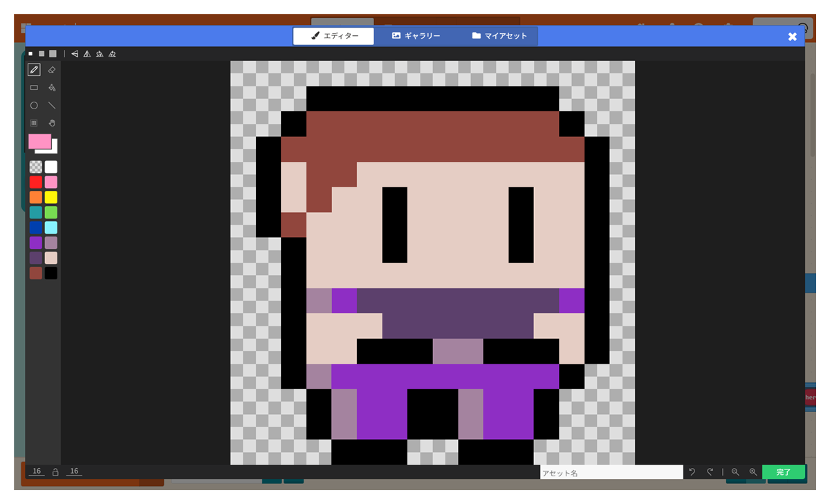Select the circle shape tool
The image size is (830, 504).
tap(34, 106)
